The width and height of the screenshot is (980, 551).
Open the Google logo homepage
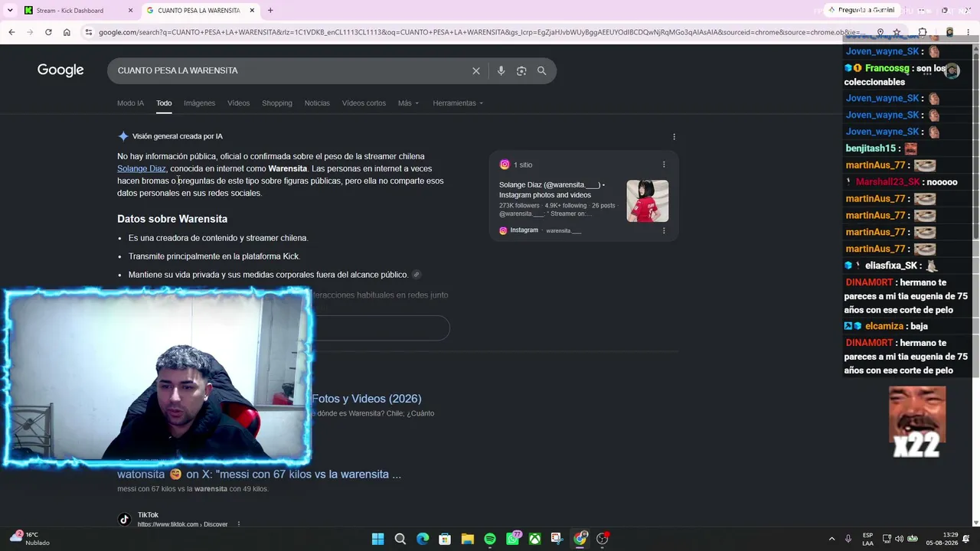coord(60,70)
